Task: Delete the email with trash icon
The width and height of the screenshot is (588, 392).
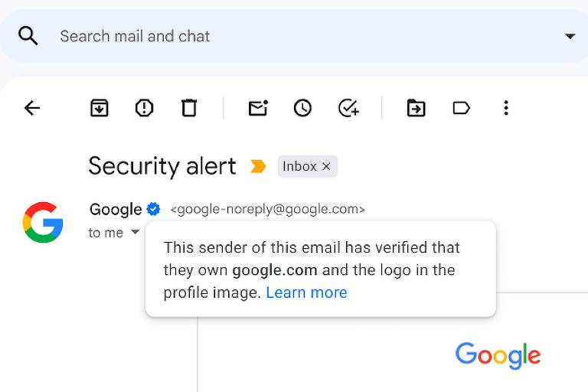Action: (189, 108)
